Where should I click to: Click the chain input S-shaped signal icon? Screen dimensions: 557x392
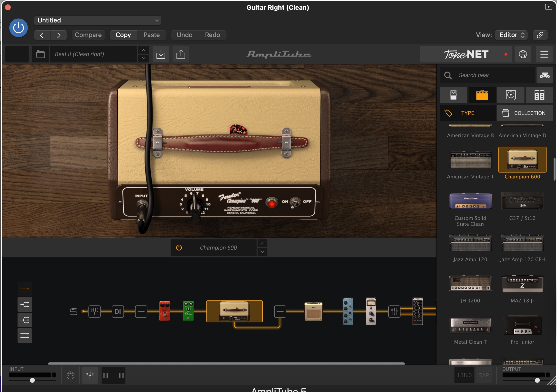click(73, 311)
